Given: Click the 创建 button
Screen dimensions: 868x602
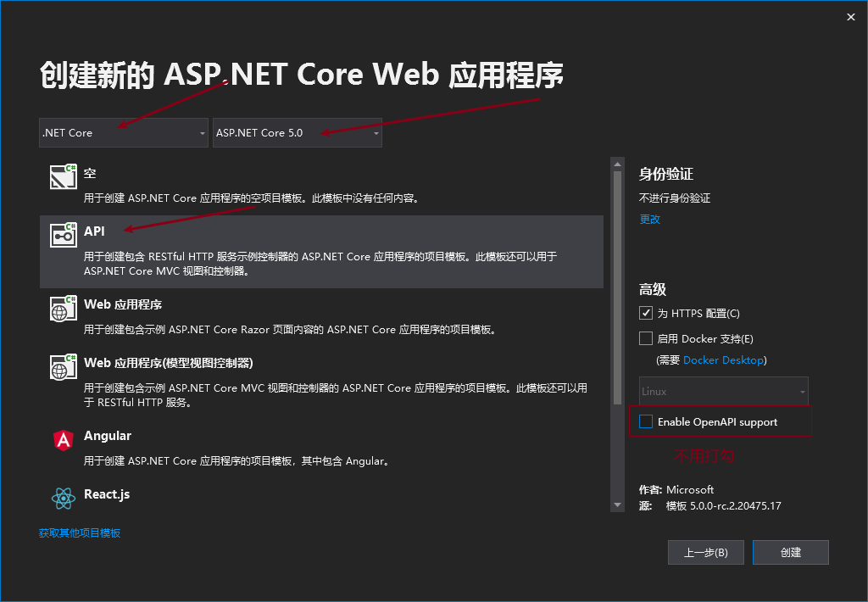Looking at the screenshot, I should 790,552.
